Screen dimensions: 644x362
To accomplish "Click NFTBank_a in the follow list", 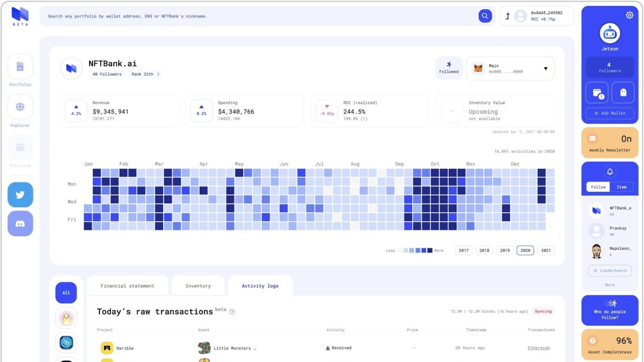I will [610, 211].
